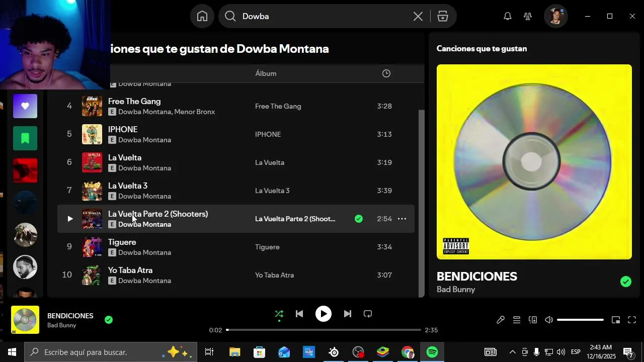Open Bad Bunny artist in side panel
The width and height of the screenshot is (644, 362).
pyautogui.click(x=456, y=290)
